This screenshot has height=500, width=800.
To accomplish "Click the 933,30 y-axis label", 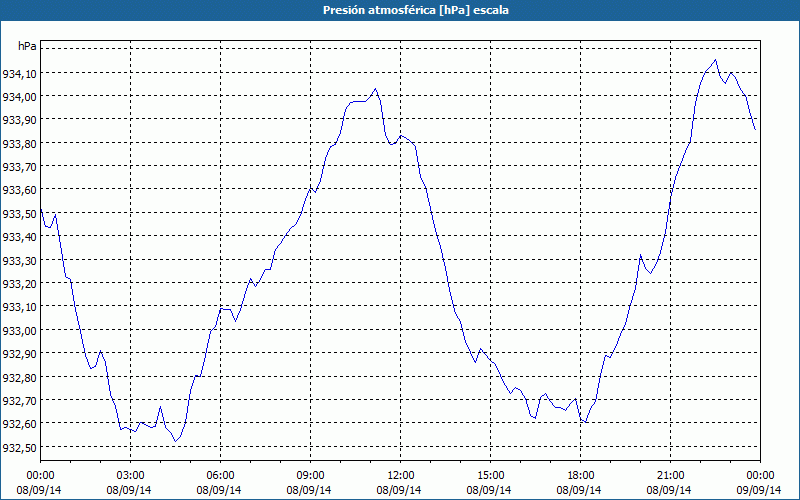I will pos(19,261).
